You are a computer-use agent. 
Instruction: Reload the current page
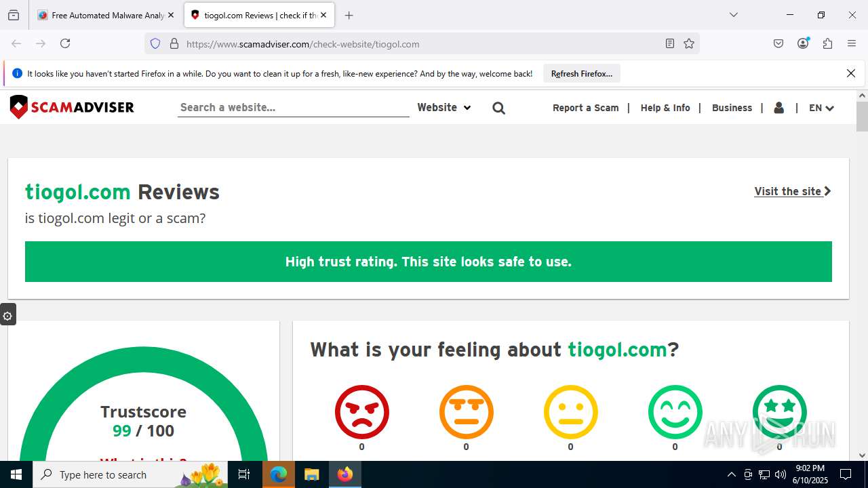(65, 43)
